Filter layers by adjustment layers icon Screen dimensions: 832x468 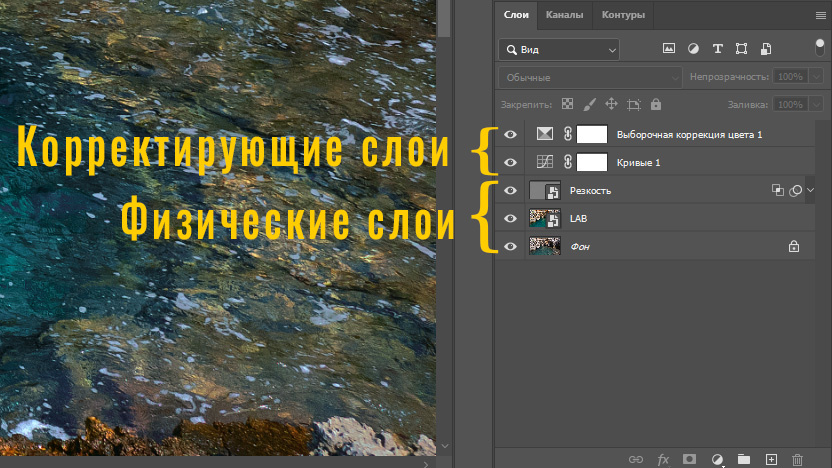(693, 49)
